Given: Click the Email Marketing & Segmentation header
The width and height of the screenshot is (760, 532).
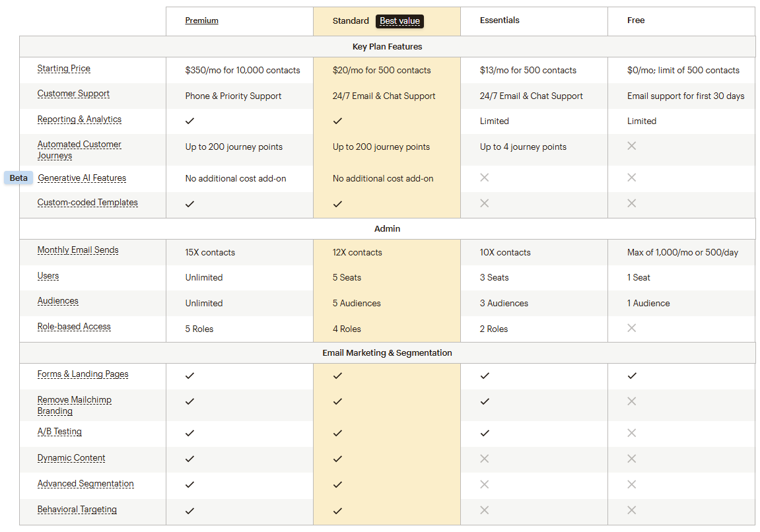Looking at the screenshot, I should [387, 353].
